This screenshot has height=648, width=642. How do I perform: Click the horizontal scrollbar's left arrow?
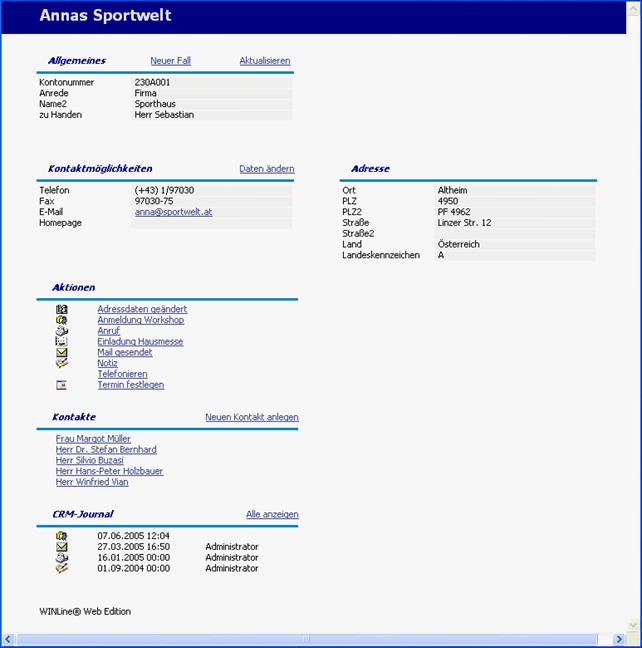click(x=8, y=639)
